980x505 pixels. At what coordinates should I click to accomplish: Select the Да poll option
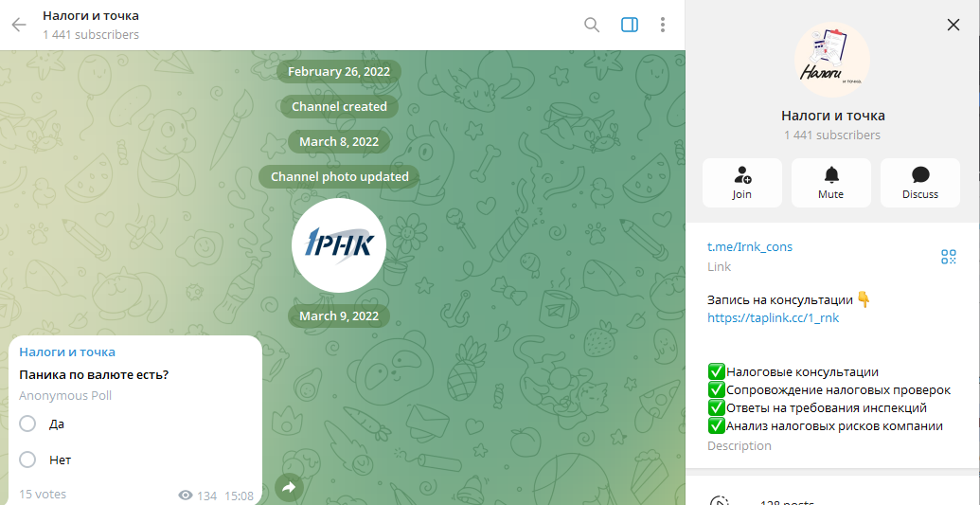28,424
